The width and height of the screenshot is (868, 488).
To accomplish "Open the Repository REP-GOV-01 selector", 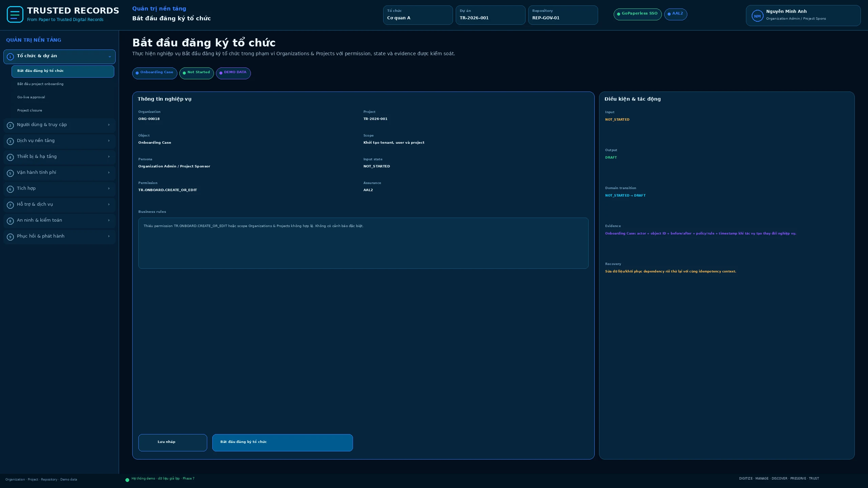I will coord(563,15).
